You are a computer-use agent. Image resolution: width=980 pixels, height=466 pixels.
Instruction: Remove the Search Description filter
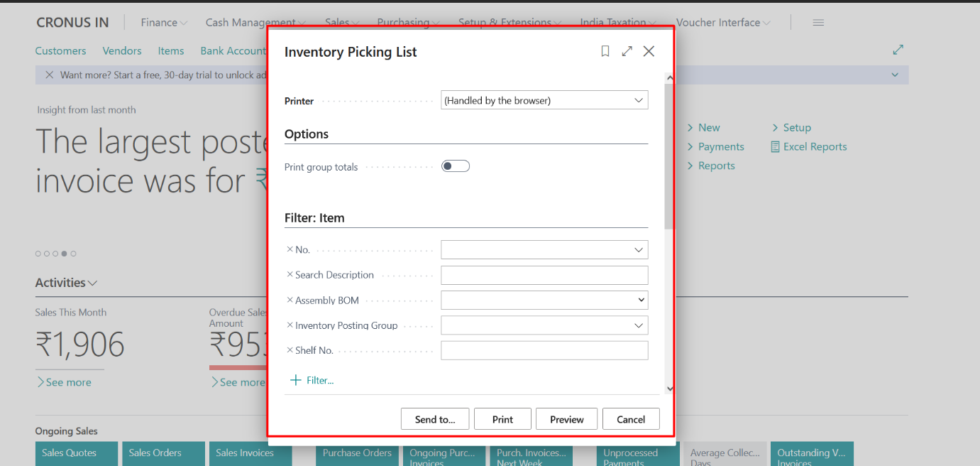click(291, 274)
